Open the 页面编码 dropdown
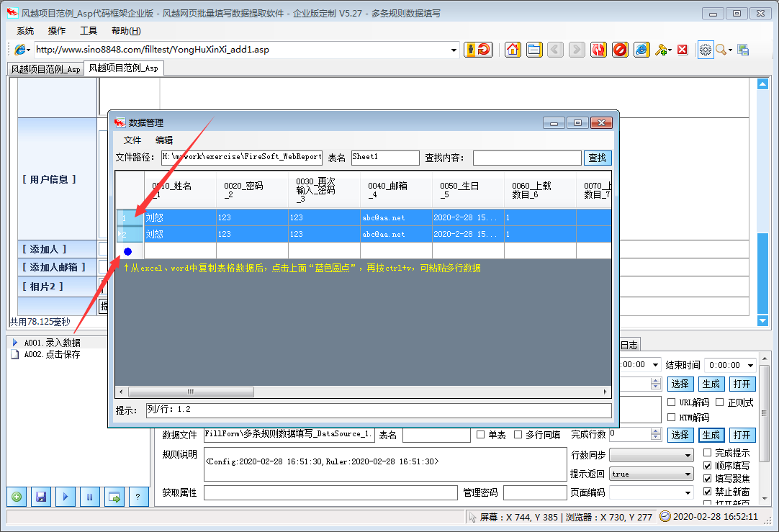 tap(688, 492)
